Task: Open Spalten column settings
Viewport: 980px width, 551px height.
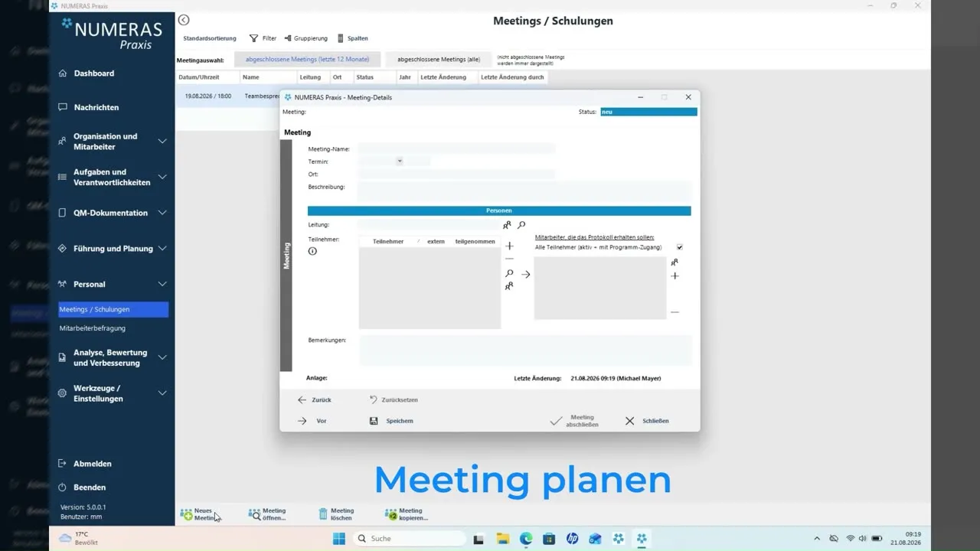Action: pyautogui.click(x=352, y=38)
